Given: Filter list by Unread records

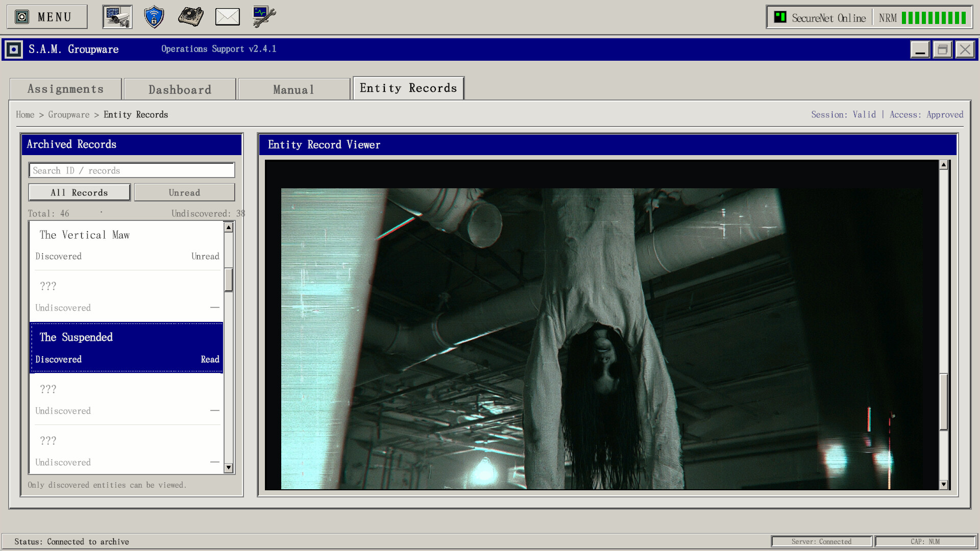Looking at the screenshot, I should tap(184, 192).
